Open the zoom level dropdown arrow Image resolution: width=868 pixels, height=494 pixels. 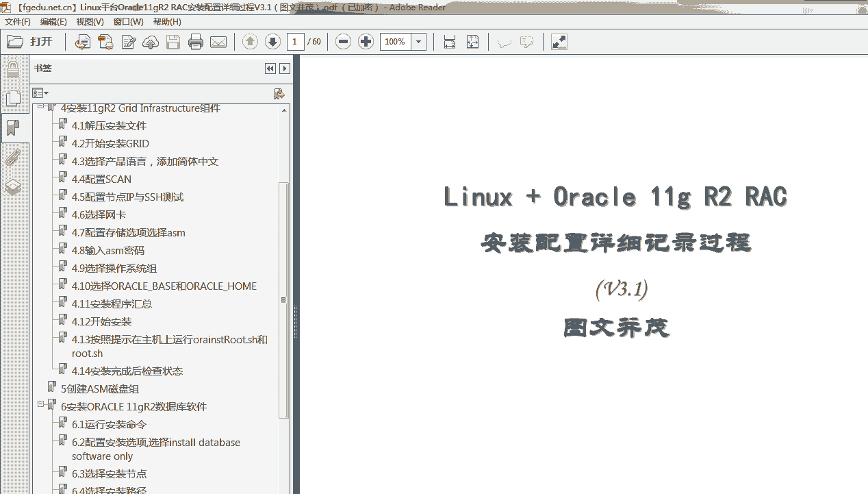point(419,42)
